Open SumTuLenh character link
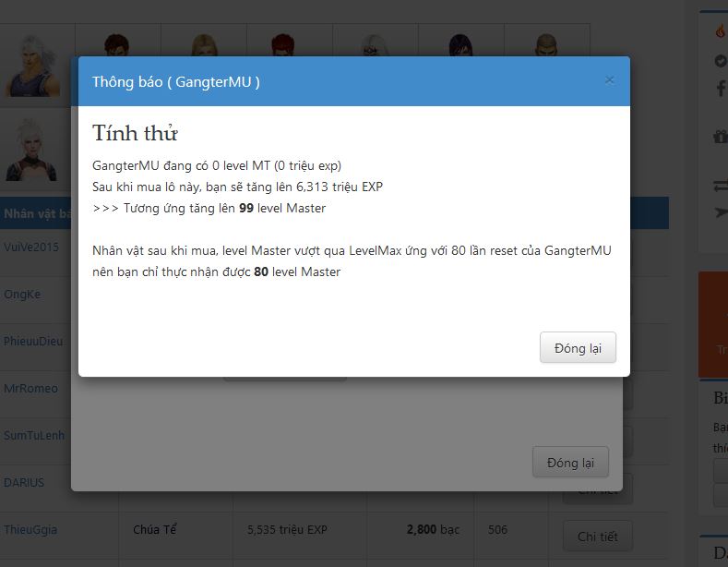Screen dimensions: 728x567 click(x=34, y=435)
